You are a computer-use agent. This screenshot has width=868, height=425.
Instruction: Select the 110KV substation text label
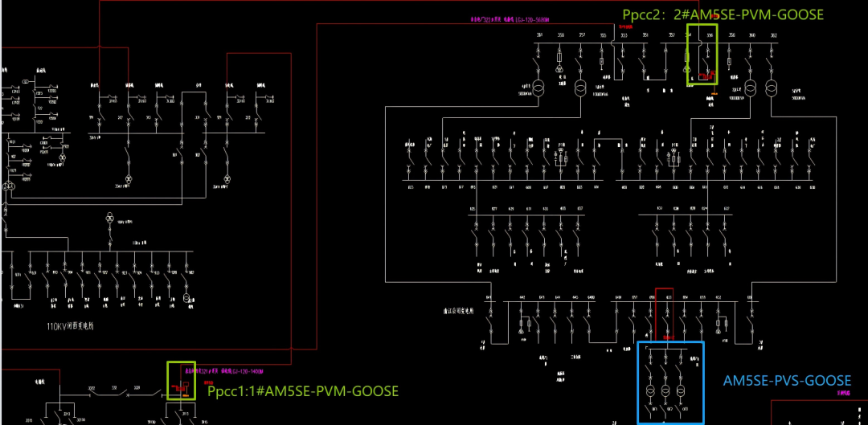70,326
